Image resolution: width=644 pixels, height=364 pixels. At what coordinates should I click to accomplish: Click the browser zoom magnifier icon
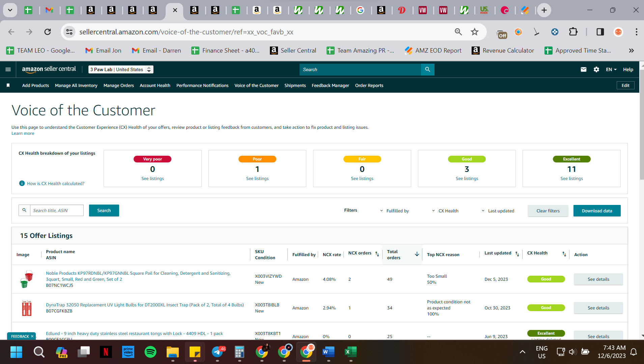458,32
